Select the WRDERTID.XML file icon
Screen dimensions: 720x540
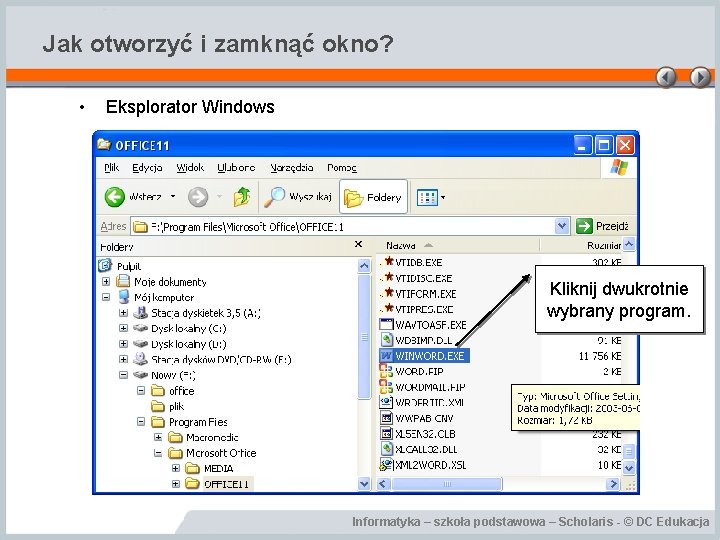click(x=386, y=402)
